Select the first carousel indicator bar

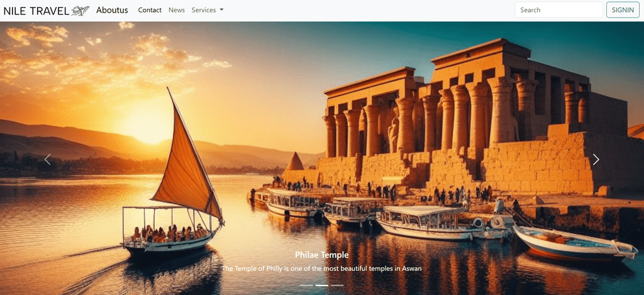coord(306,285)
